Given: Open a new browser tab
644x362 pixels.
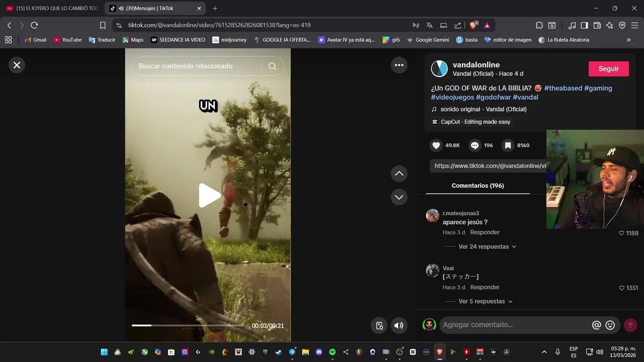Looking at the screenshot, I should 215,8.
